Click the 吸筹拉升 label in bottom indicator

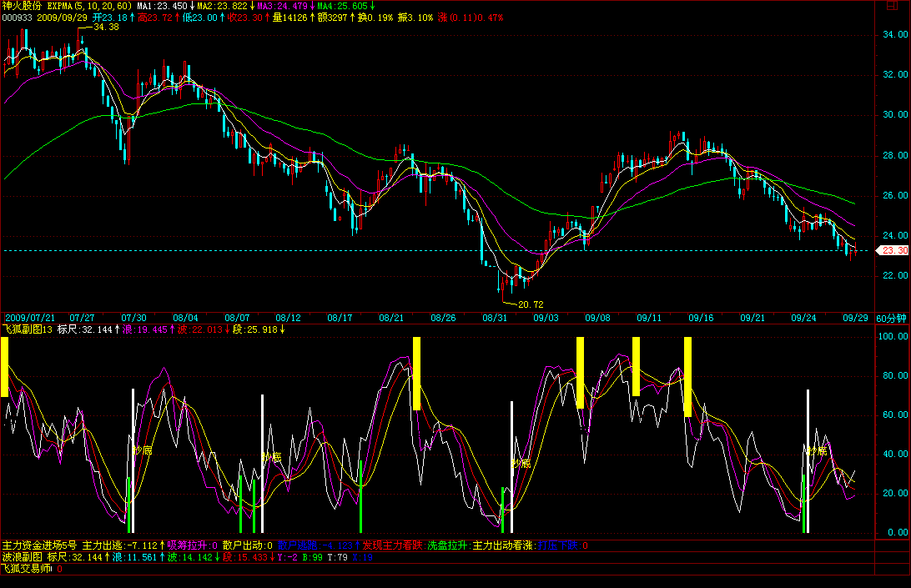(x=189, y=545)
